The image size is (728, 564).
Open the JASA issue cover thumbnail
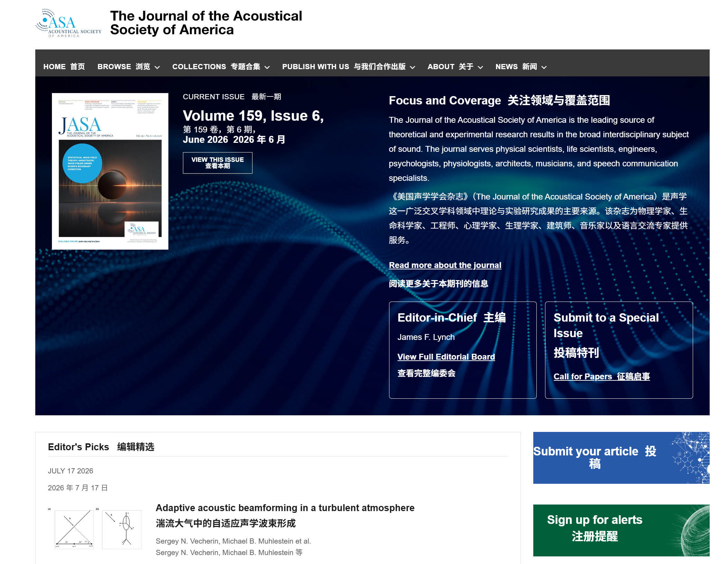pyautogui.click(x=110, y=171)
